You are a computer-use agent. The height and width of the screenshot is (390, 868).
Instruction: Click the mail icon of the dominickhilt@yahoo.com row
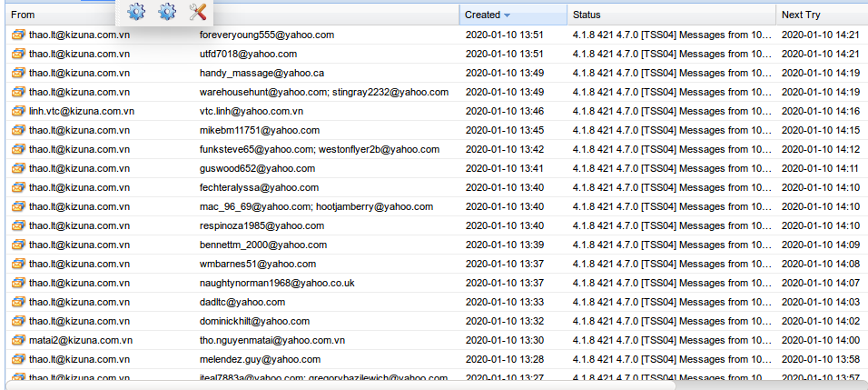(18, 321)
